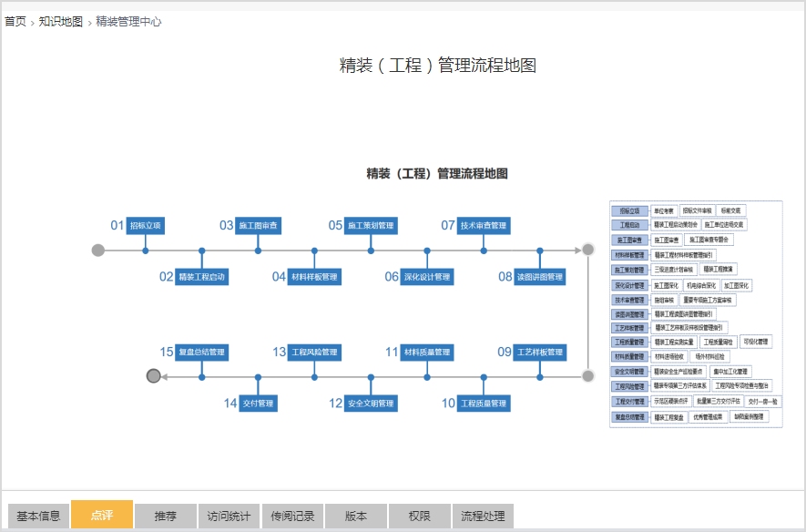Select the 深化设计管理 flow node

pyautogui.click(x=427, y=276)
